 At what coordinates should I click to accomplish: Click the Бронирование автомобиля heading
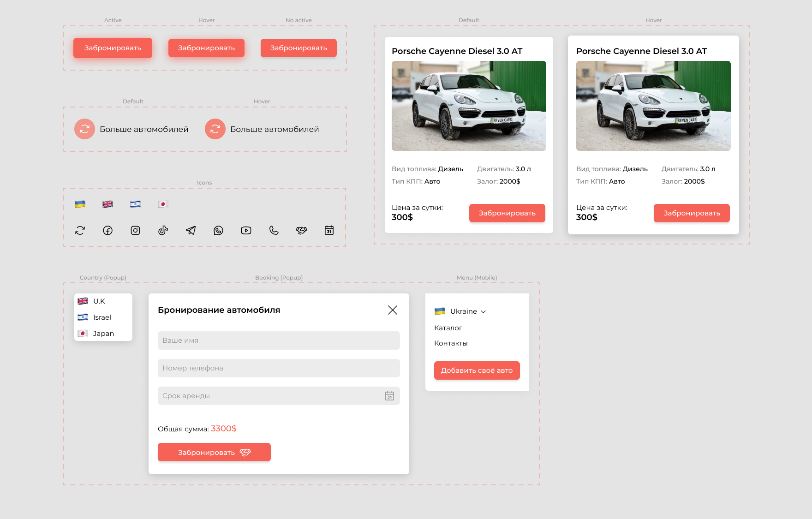click(x=219, y=310)
